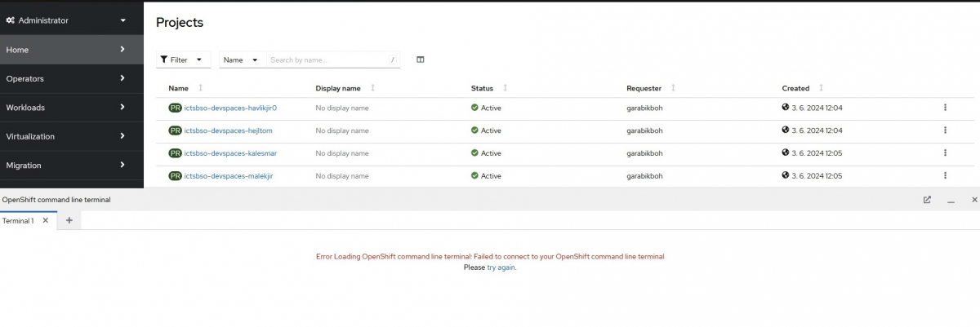This screenshot has width=980, height=327.
Task: Open kebab menu for ictsbso-devspaces-havlikjir0
Action: point(945,108)
